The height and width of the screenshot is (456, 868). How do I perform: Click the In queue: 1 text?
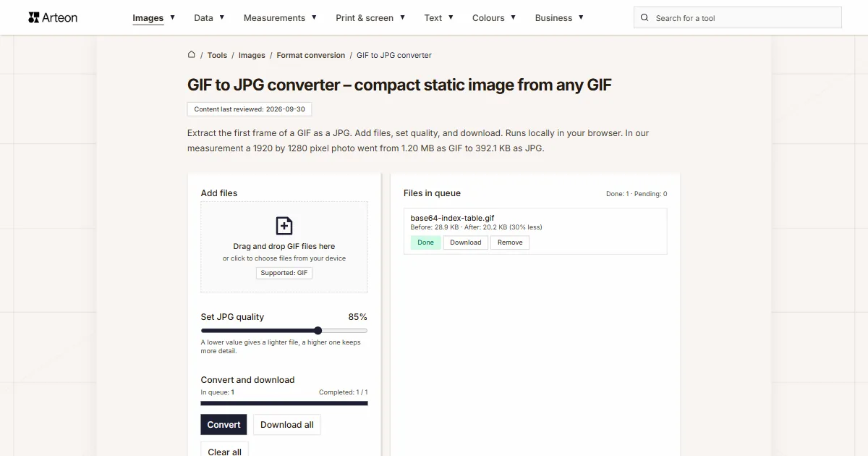[x=218, y=392]
